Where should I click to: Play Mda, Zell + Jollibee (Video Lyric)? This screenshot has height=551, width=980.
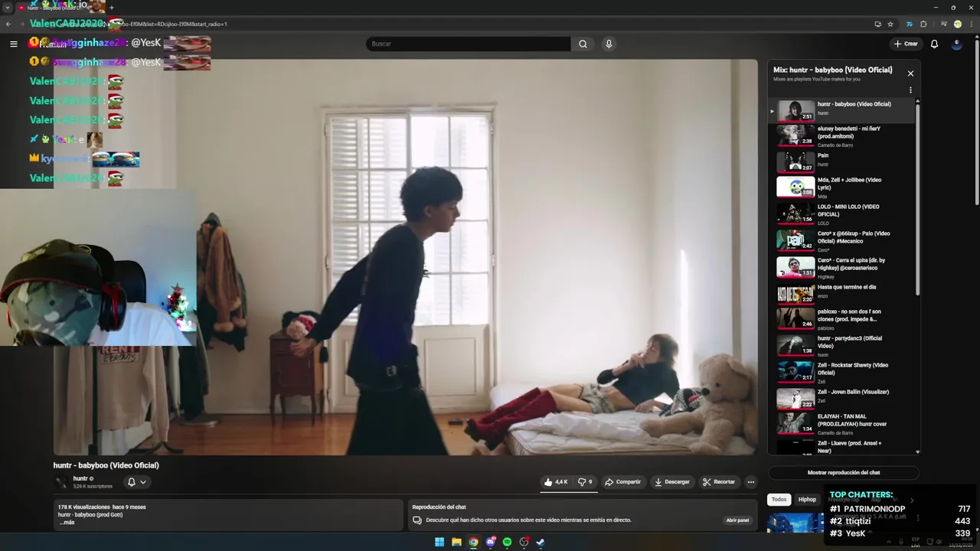click(x=842, y=188)
